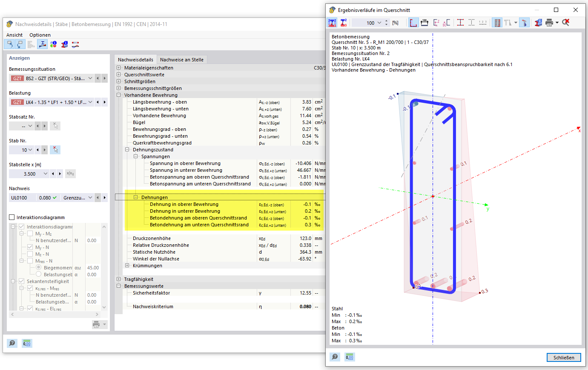Select the Biegemoment radio button
The width and height of the screenshot is (588, 370).
[x=39, y=268]
